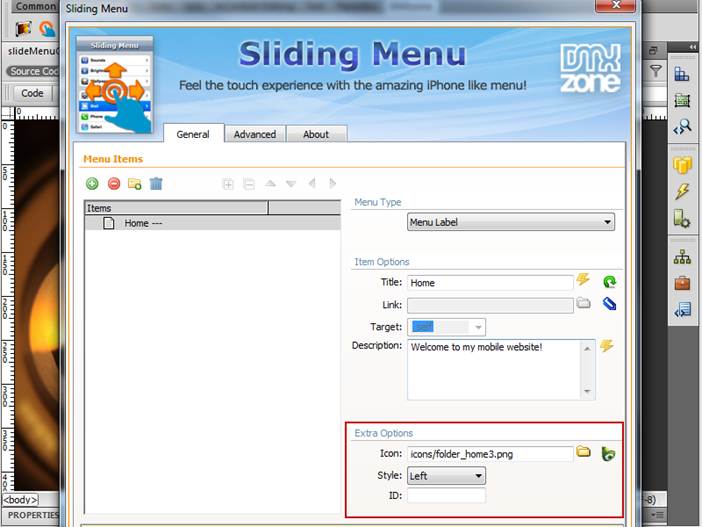
Task: Open the Target dropdown
Action: pyautogui.click(x=446, y=327)
